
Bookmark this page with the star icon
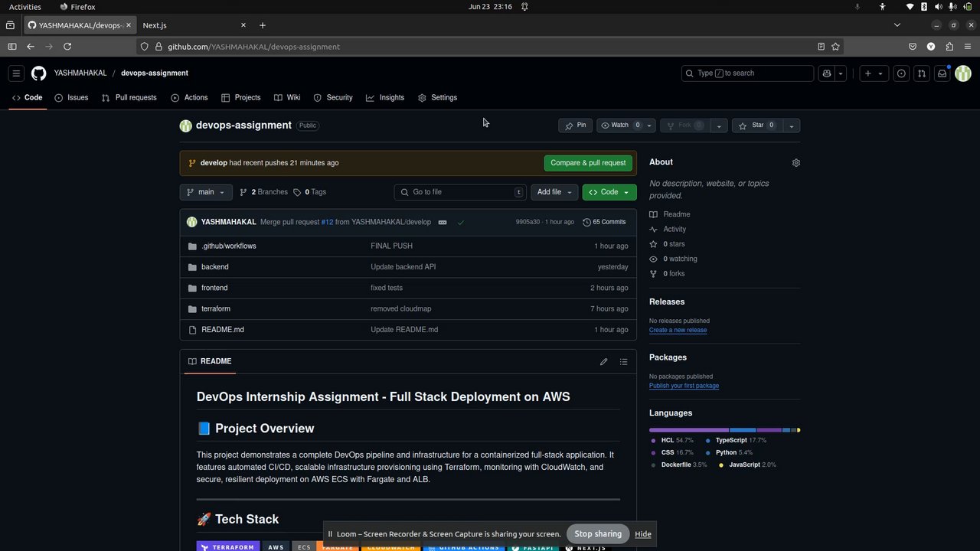pyautogui.click(x=835, y=47)
